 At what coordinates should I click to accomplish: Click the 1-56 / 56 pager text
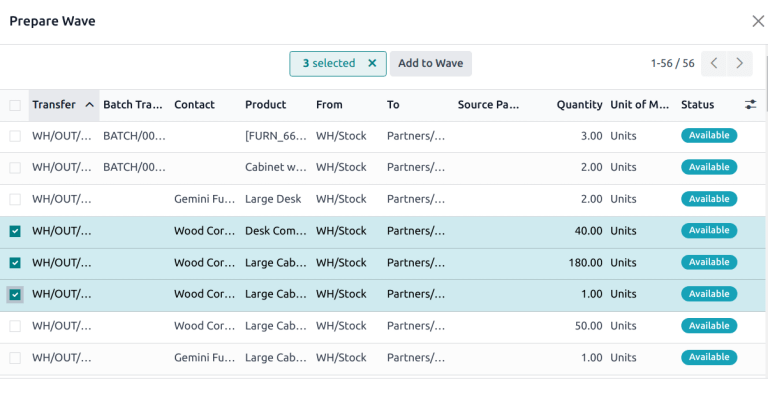tap(672, 63)
